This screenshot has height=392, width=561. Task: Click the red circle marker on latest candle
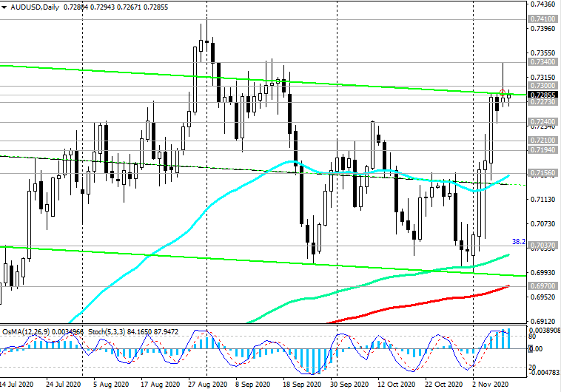503,92
